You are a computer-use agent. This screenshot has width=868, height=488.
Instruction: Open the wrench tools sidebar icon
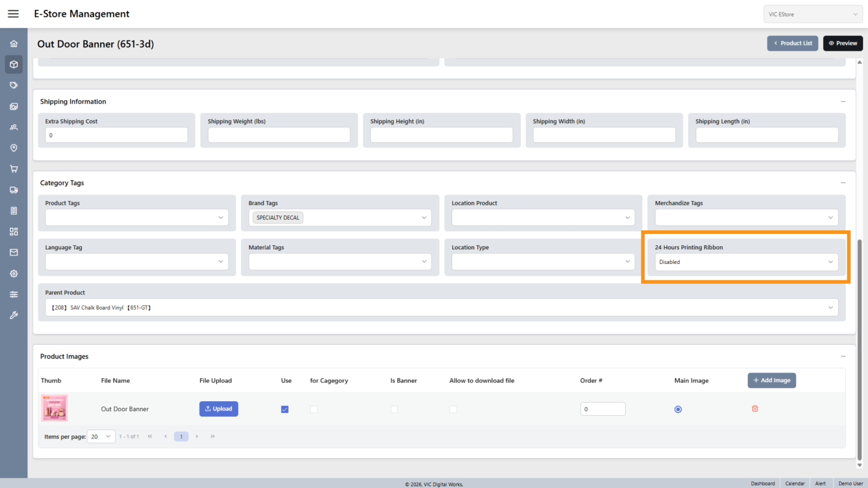point(14,315)
